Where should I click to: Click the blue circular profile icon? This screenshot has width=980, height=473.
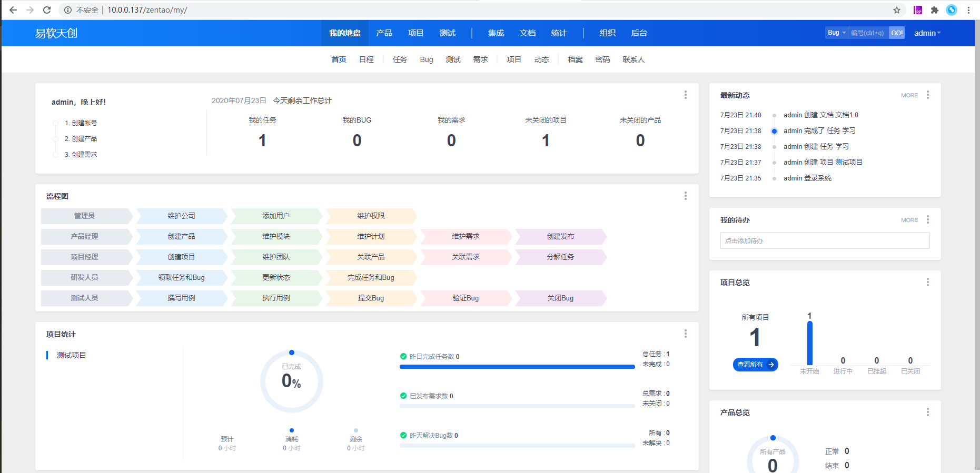tap(952, 10)
